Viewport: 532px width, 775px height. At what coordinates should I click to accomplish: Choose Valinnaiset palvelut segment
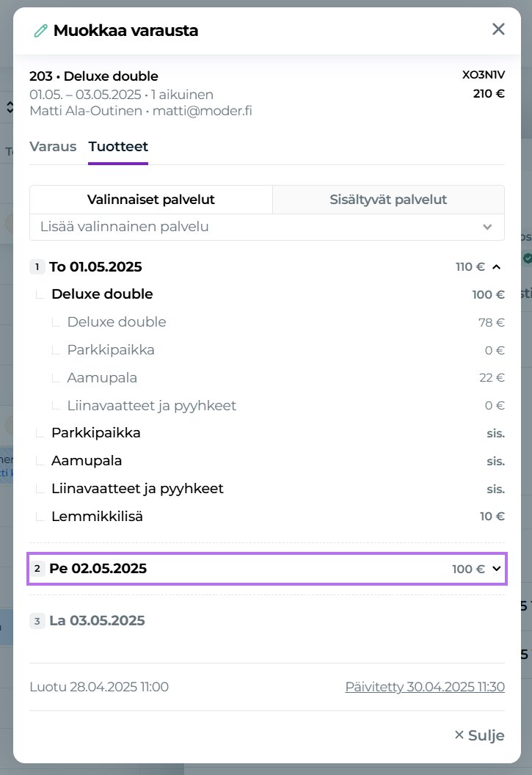click(x=151, y=200)
